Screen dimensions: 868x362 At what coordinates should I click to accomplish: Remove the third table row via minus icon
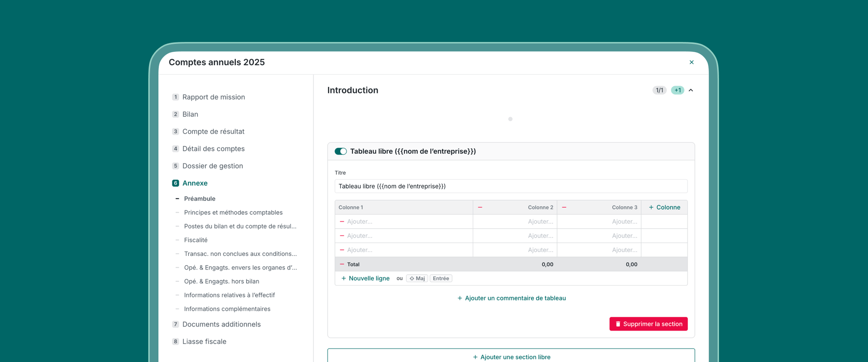342,250
